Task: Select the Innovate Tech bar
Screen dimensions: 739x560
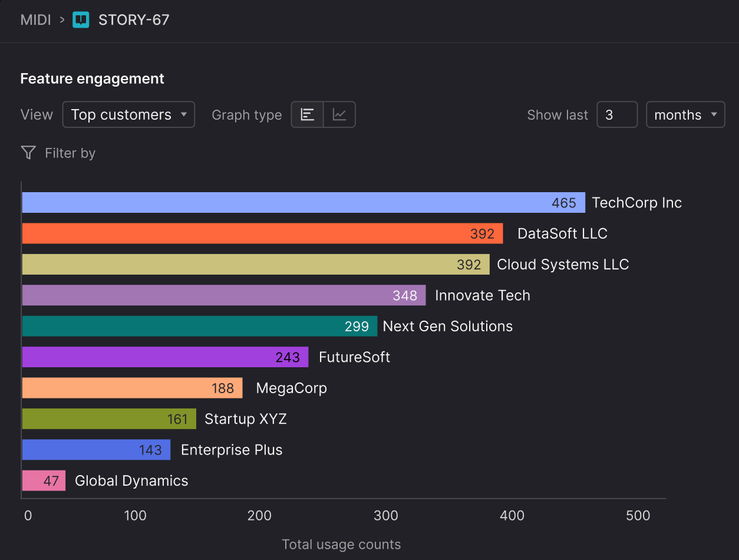Action: click(224, 295)
